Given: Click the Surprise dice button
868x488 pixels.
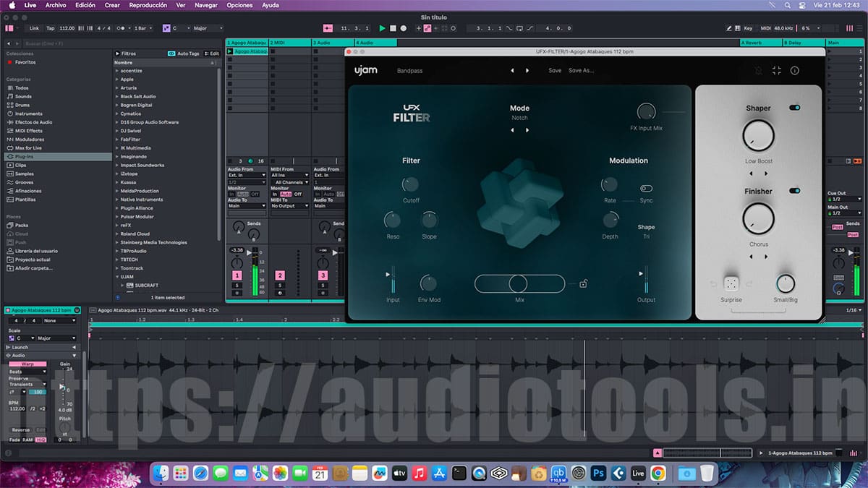Looking at the screenshot, I should tap(731, 283).
